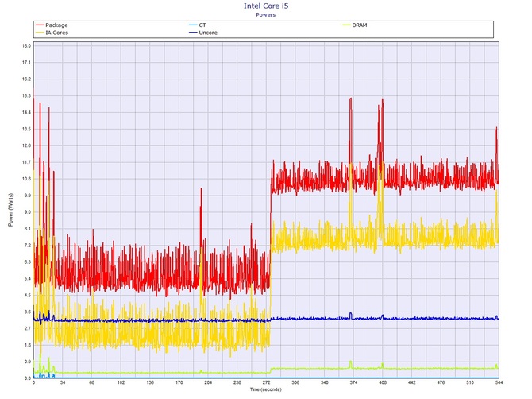Click the dark blue Uncore legend color line
The width and height of the screenshot is (532, 399).
[x=193, y=33]
